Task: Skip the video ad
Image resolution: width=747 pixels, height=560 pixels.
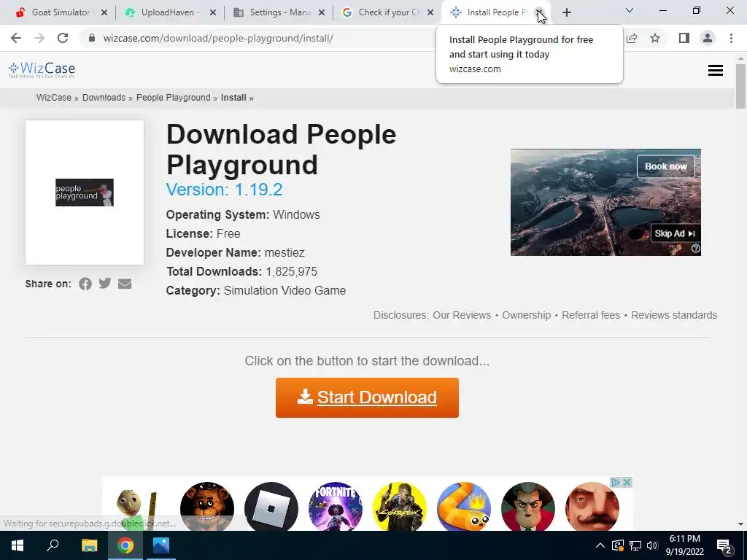Action: tap(675, 233)
